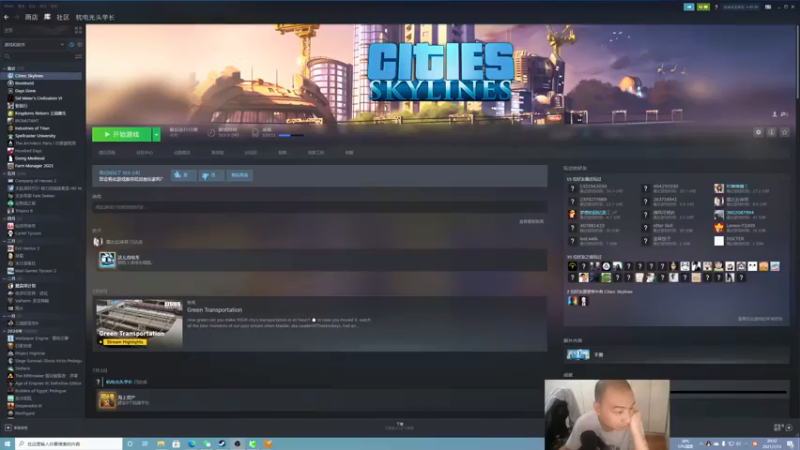
Task: Open game settings gear icon
Action: 758,132
